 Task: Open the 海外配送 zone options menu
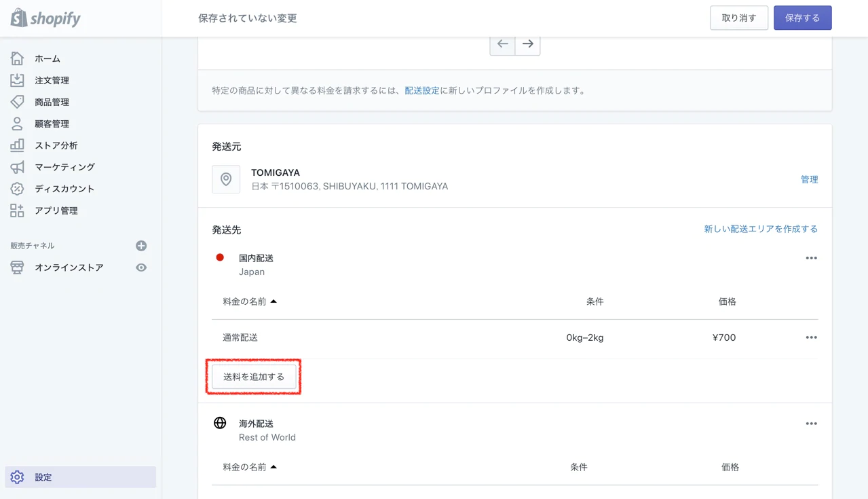[x=811, y=424]
